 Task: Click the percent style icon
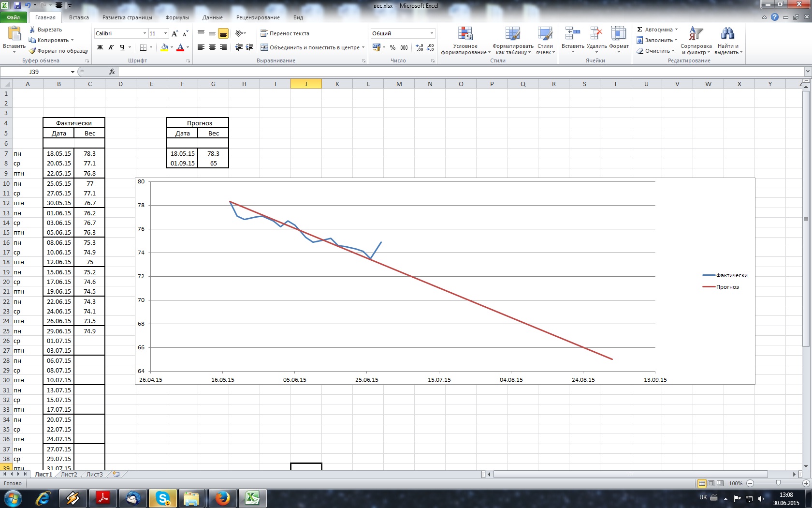[x=392, y=47]
